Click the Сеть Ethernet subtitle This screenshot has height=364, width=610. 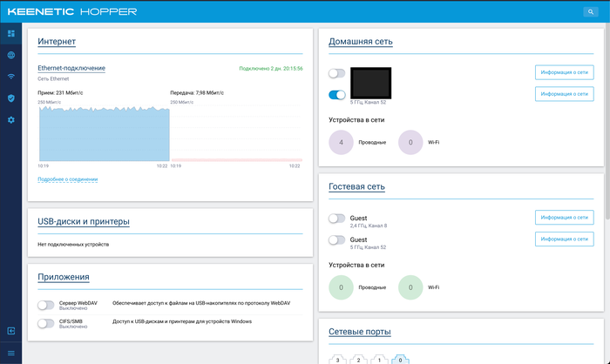pyautogui.click(x=53, y=79)
